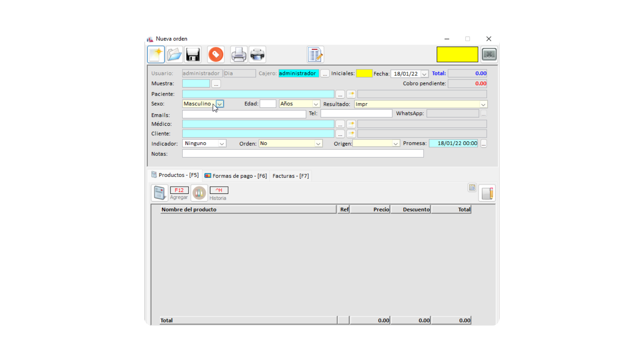Click ellipsis button beside Cajero field
Screen dimensions: 644x362
325,73
